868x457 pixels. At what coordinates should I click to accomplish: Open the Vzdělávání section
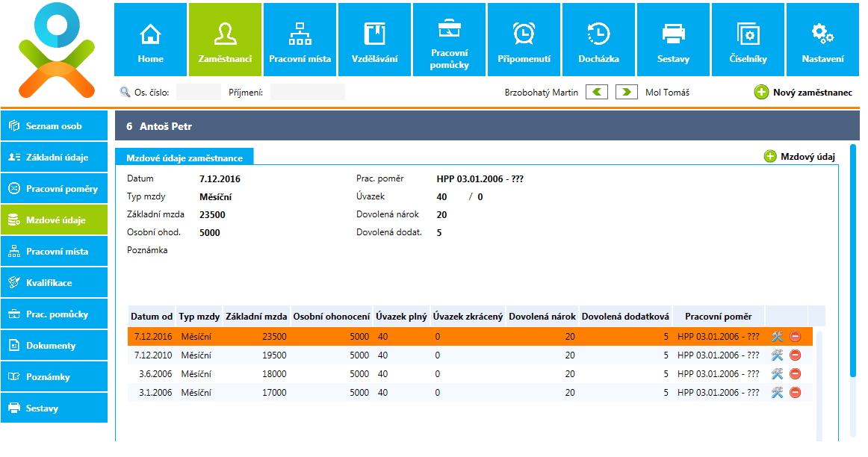tap(375, 40)
